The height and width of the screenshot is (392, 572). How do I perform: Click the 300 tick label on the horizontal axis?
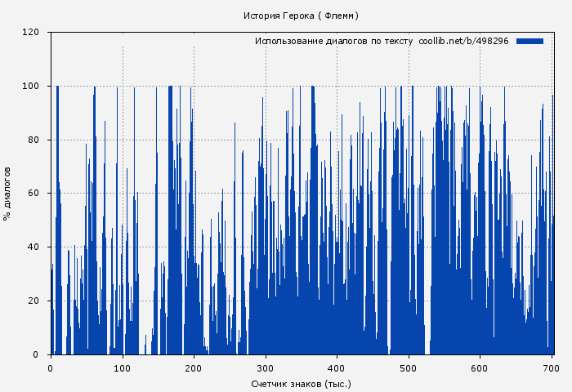tap(266, 367)
